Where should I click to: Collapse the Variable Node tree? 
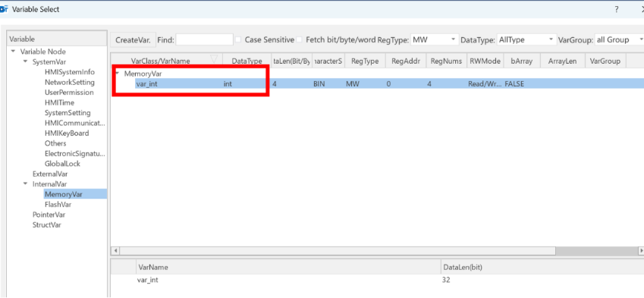pos(13,52)
